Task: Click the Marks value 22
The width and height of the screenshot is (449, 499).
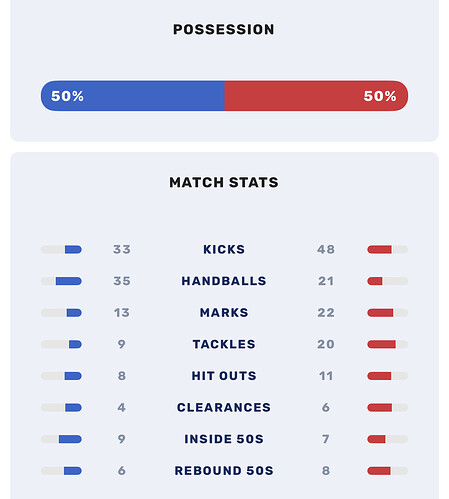Action: 326,313
